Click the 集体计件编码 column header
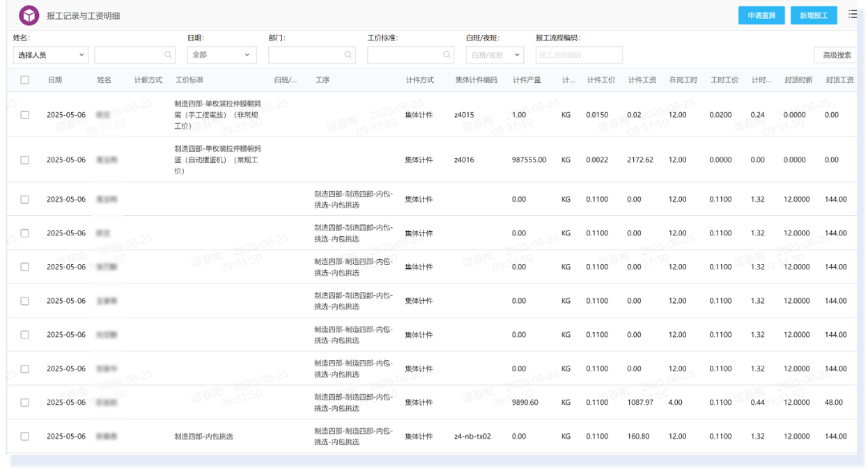Screen dimensions: 868x468 click(x=476, y=80)
